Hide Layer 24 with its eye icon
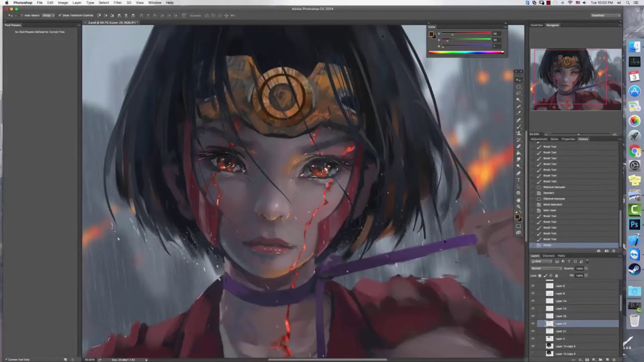 click(x=533, y=301)
